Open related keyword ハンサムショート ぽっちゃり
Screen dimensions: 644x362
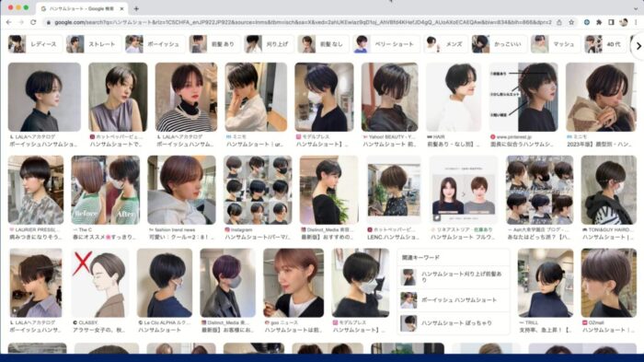[454, 323]
